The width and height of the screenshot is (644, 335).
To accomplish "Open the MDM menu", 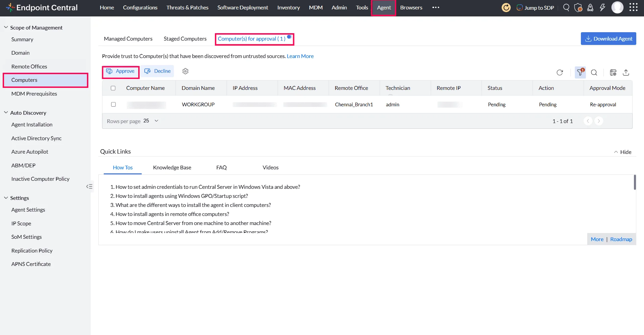I will coord(316,7).
